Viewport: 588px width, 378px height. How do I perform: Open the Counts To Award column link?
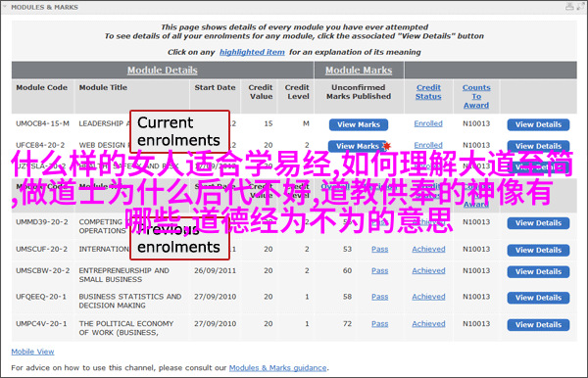(x=476, y=96)
